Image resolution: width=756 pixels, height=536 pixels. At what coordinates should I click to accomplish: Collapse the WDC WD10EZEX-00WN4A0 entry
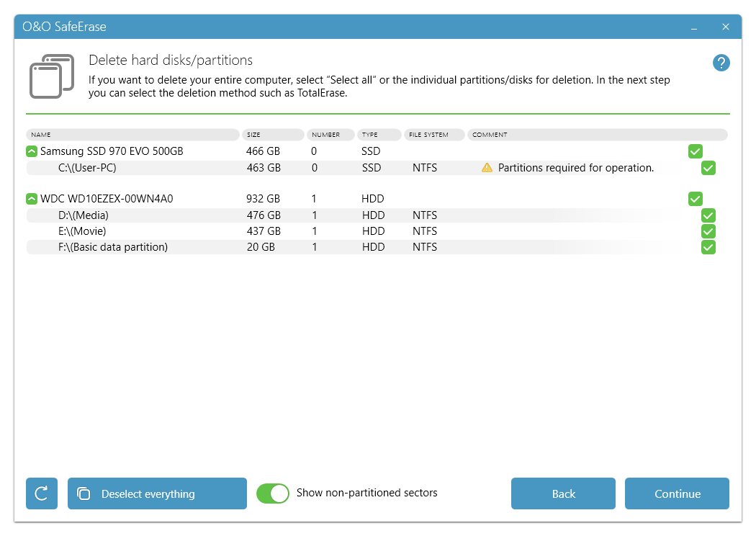31,198
